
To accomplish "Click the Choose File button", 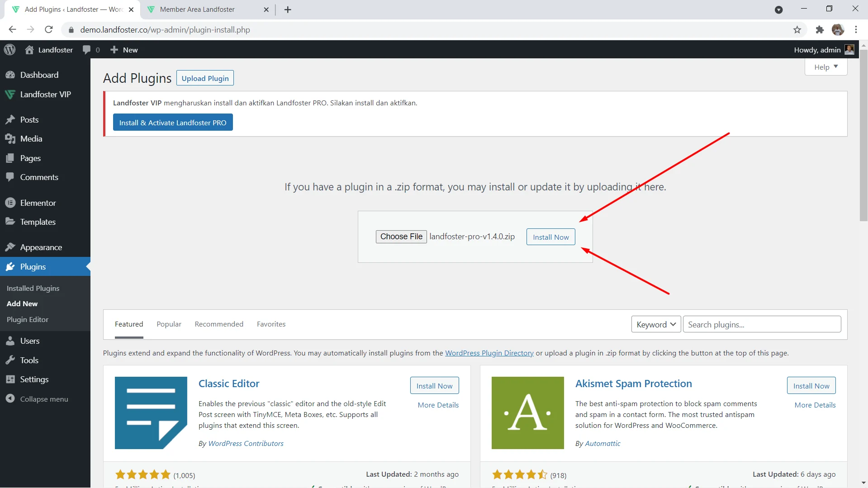I will [401, 237].
